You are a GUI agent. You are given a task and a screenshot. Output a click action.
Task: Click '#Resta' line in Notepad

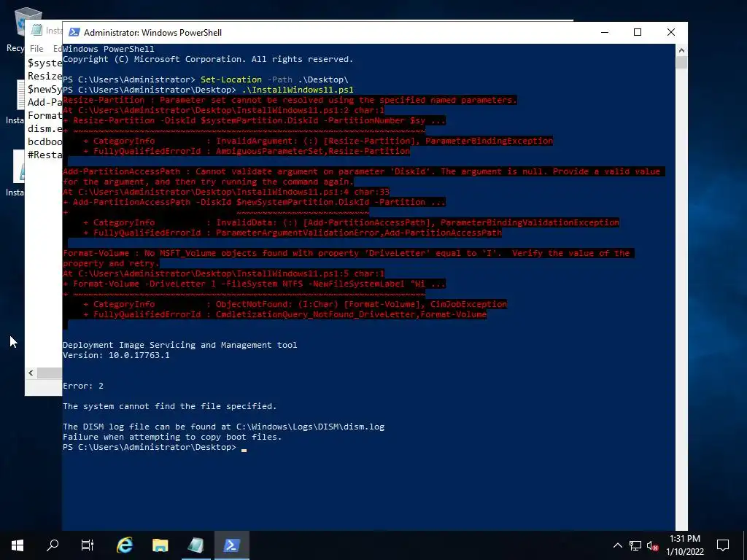pyautogui.click(x=44, y=155)
